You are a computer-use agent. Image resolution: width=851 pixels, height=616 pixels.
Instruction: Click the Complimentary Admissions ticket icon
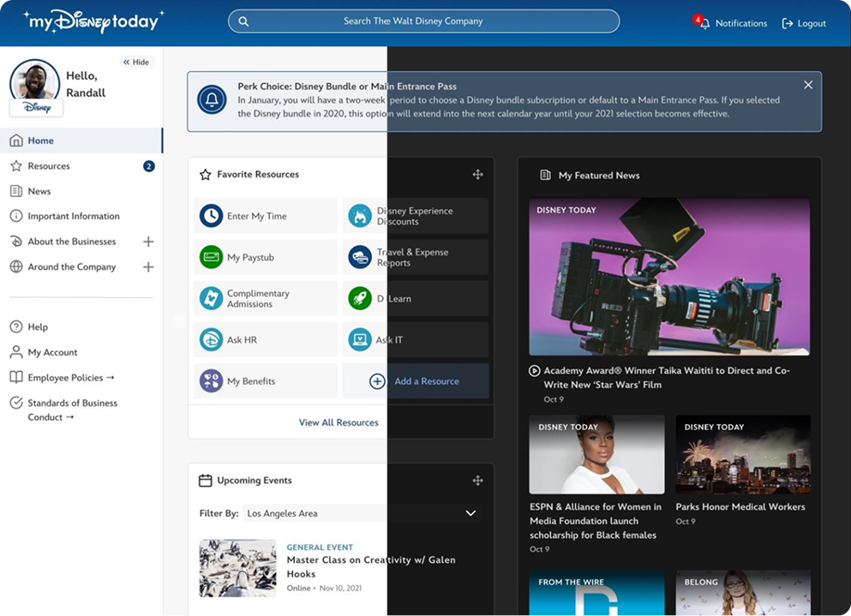[x=211, y=298]
